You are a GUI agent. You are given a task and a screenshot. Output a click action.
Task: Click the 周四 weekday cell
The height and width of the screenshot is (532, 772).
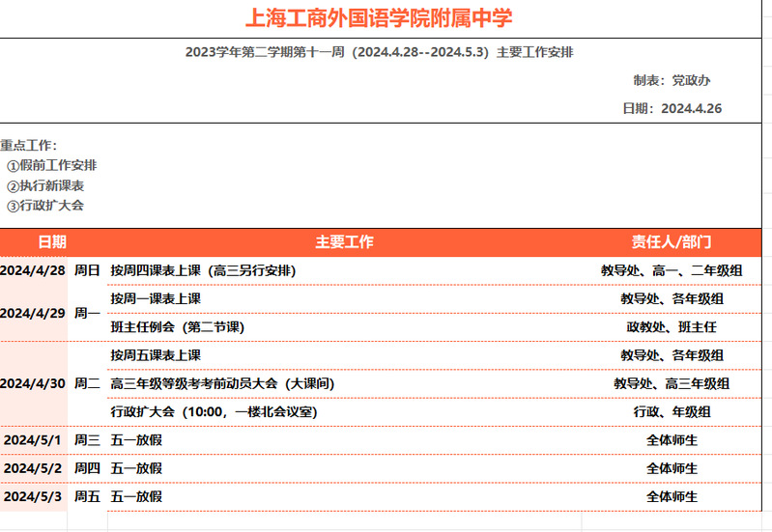coord(87,468)
